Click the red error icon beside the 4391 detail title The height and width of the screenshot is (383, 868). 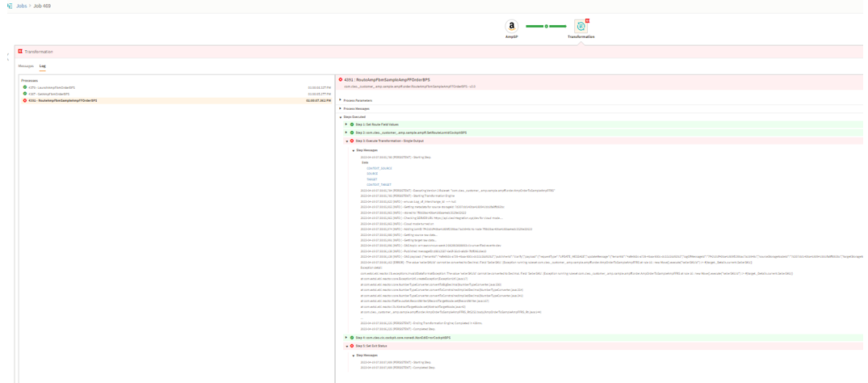click(x=341, y=80)
